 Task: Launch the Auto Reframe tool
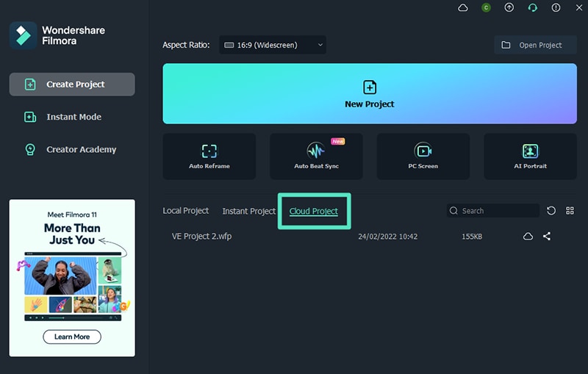(x=209, y=157)
